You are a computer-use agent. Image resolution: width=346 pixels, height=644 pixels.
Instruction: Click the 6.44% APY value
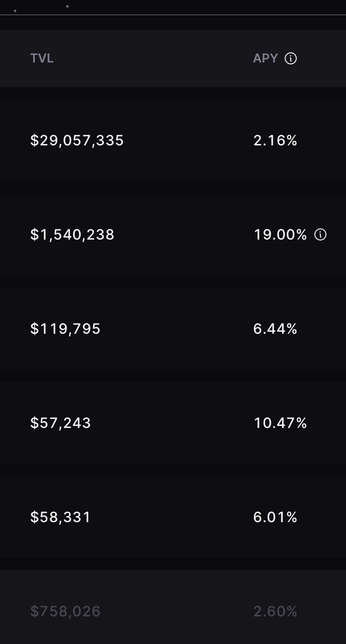click(x=275, y=329)
